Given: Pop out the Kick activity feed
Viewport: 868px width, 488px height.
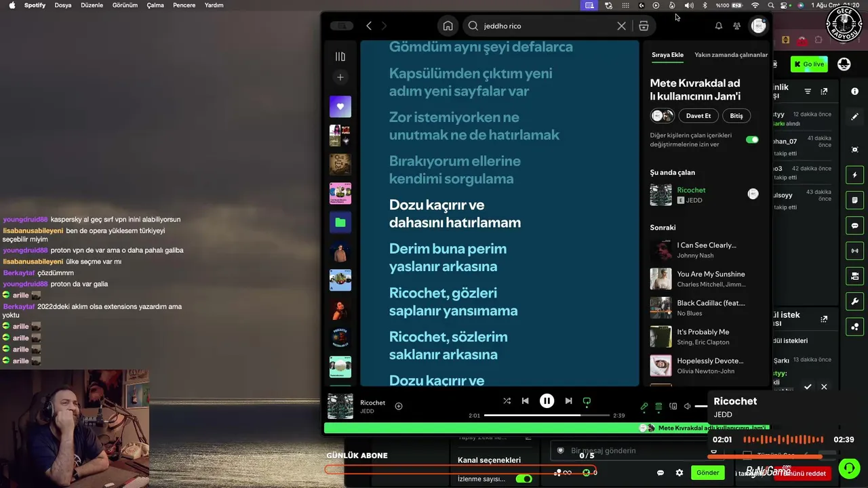Looking at the screenshot, I should click(x=824, y=91).
